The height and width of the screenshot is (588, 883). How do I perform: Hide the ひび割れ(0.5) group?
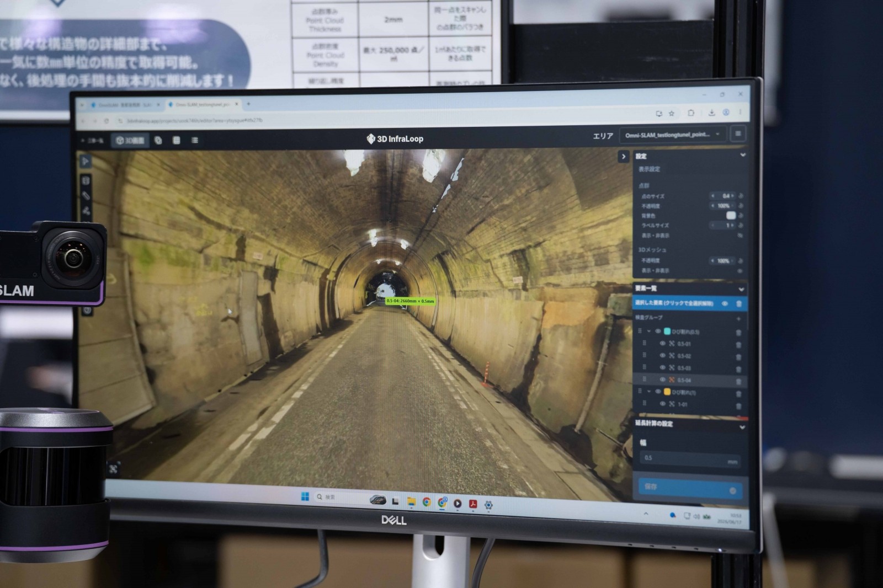[x=658, y=332]
